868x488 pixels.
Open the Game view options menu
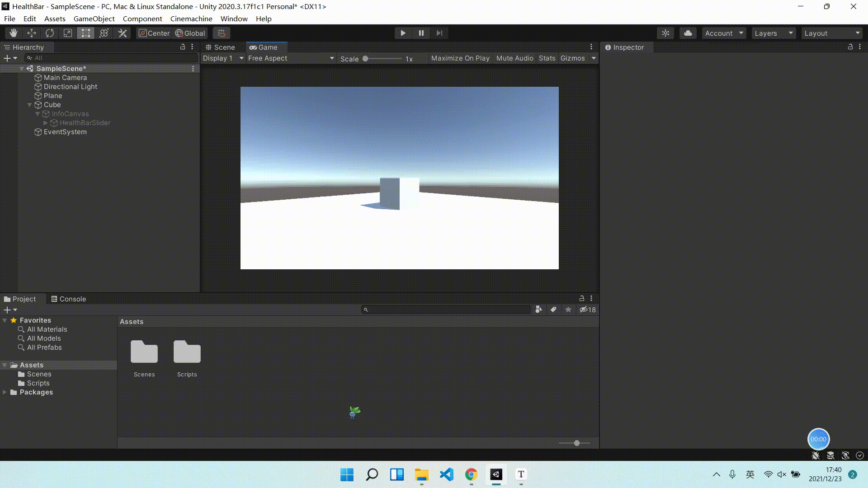591,47
